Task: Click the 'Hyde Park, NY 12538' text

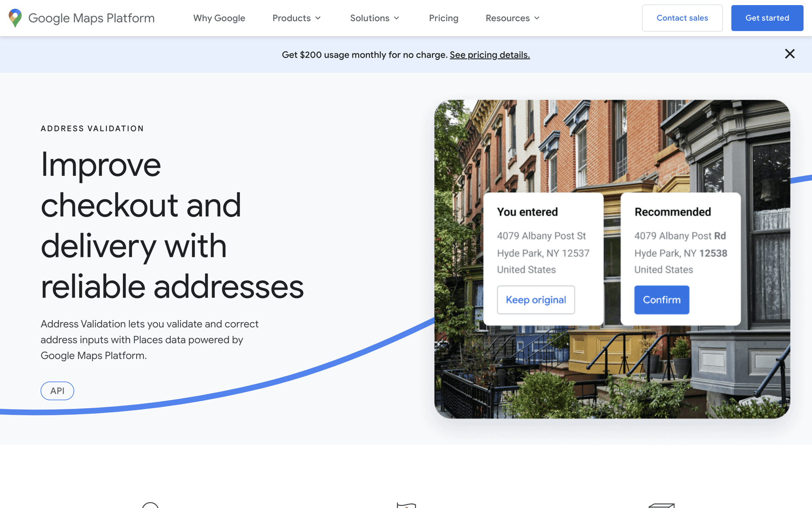Action: 680,253
